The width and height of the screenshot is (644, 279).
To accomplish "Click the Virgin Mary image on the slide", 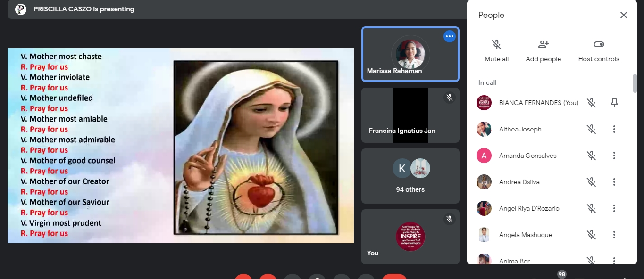I will 256,148.
